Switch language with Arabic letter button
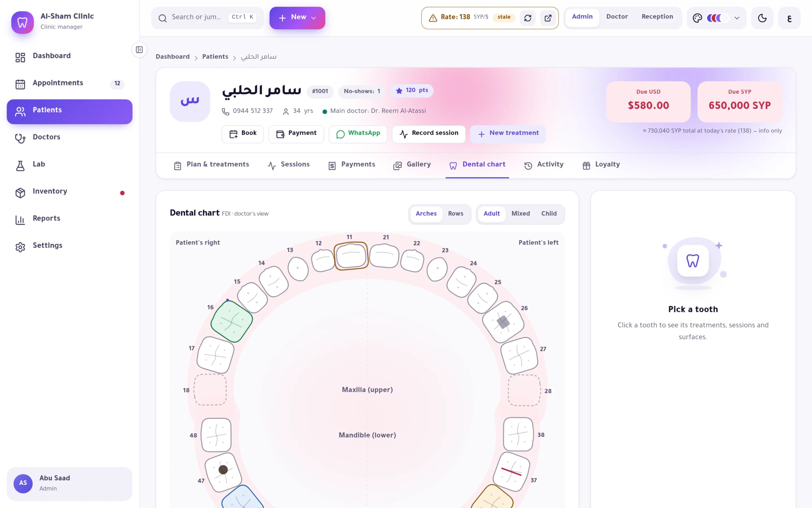Viewport: 812px width, 508px height. point(789,18)
